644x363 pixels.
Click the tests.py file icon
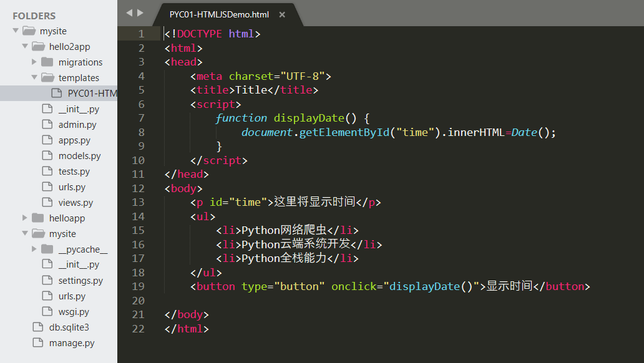coord(47,171)
